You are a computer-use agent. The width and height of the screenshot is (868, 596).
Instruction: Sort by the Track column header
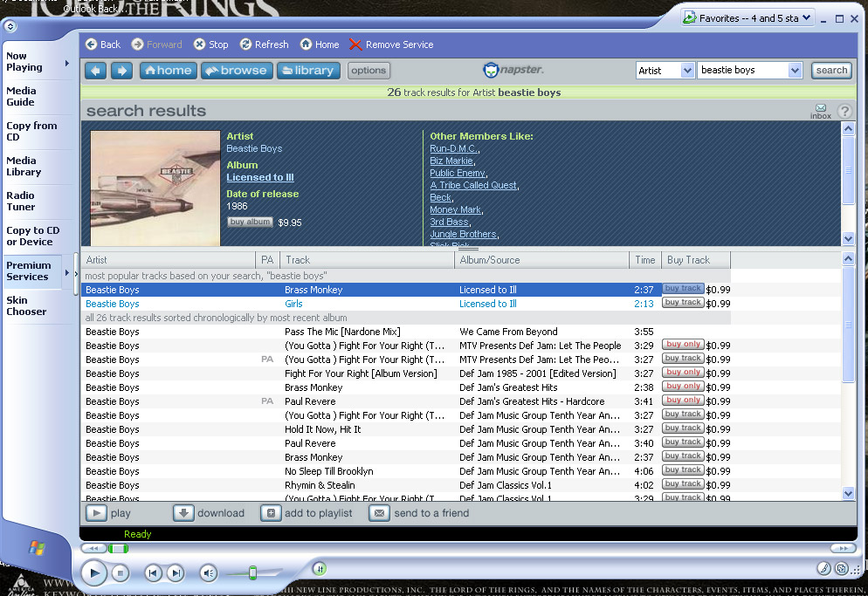(367, 260)
